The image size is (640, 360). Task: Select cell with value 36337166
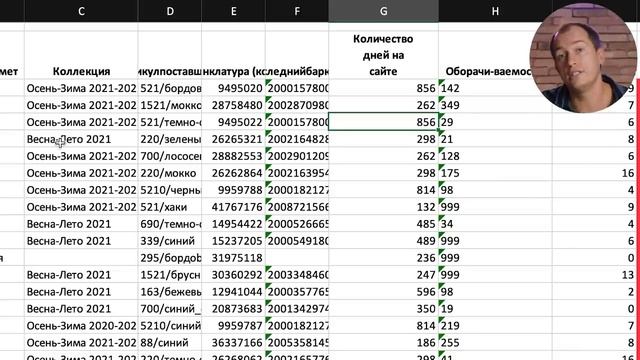233,343
